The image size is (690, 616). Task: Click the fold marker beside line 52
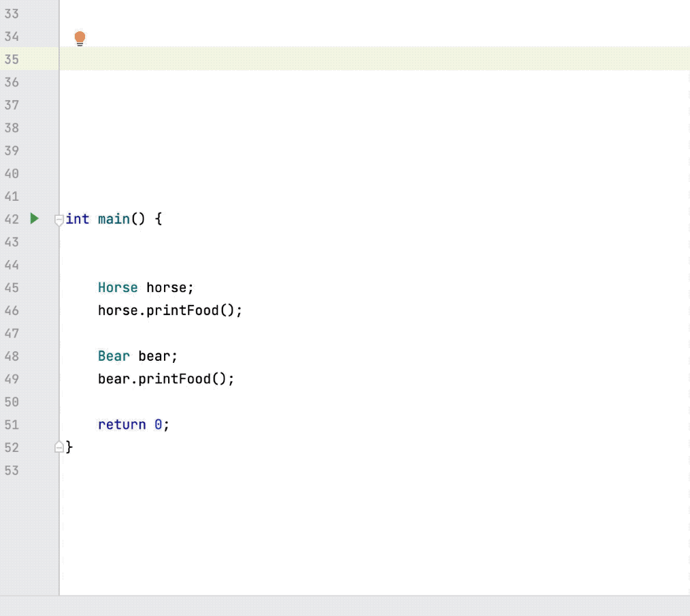(x=59, y=447)
